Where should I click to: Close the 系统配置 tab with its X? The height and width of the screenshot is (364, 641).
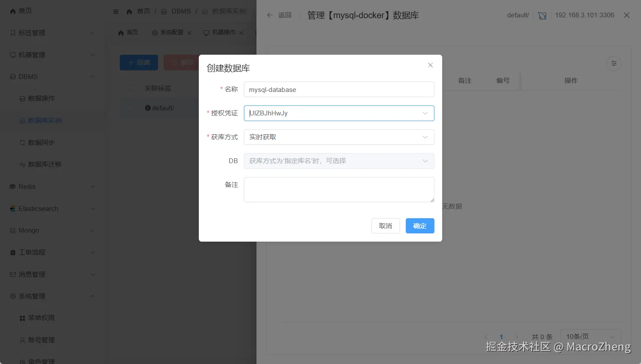coord(189,33)
